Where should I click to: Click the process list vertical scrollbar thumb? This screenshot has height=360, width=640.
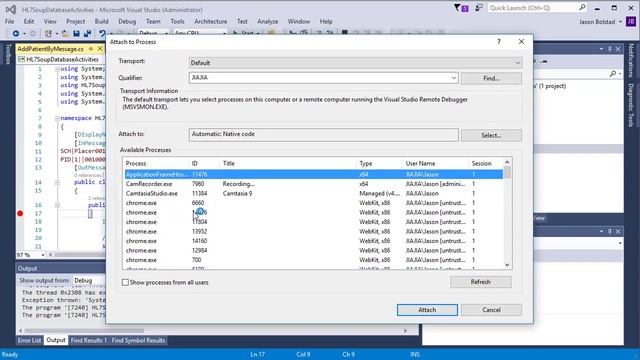point(507,173)
